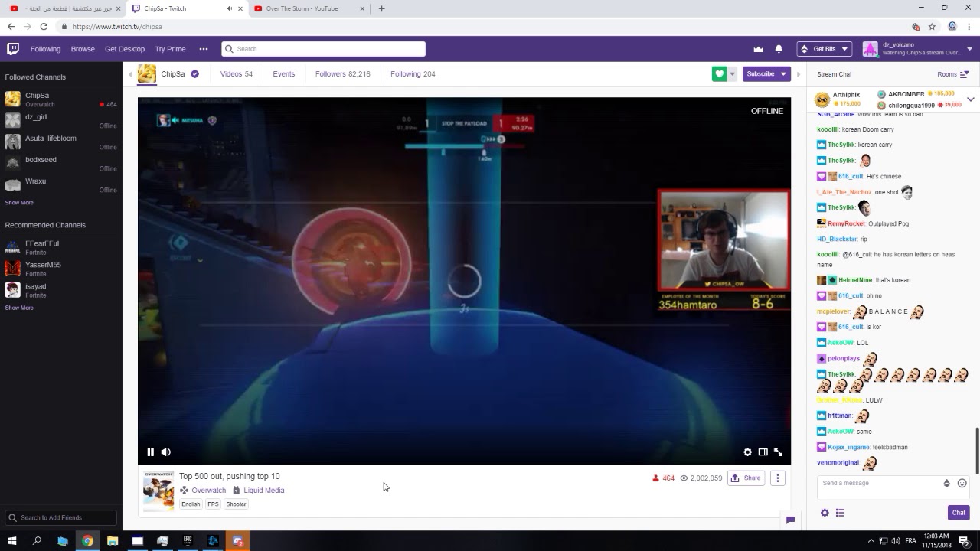Collapse the chat panel arrow
This screenshot has width=980, height=551.
(x=799, y=74)
